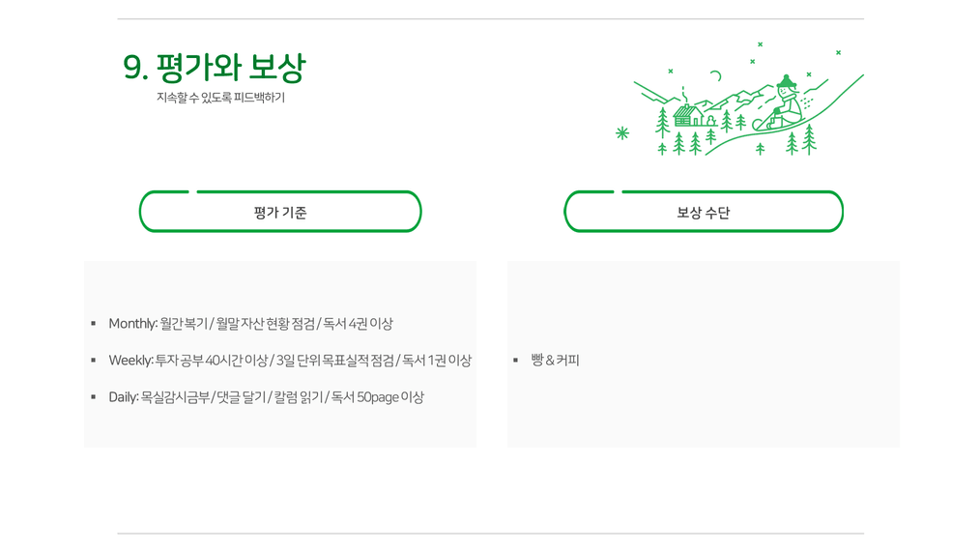This screenshot has width=980, height=551.
Task: Click the '평가 기준' rounded label
Action: point(280,212)
